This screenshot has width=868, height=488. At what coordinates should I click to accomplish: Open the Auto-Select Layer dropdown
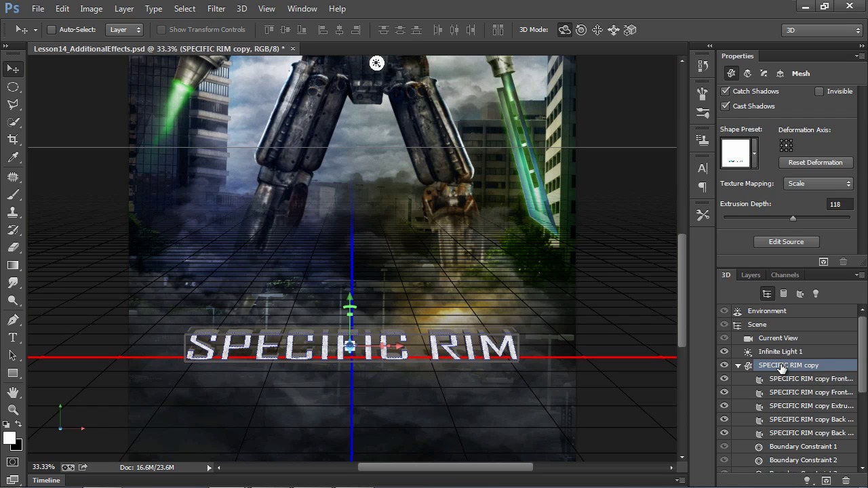[125, 30]
